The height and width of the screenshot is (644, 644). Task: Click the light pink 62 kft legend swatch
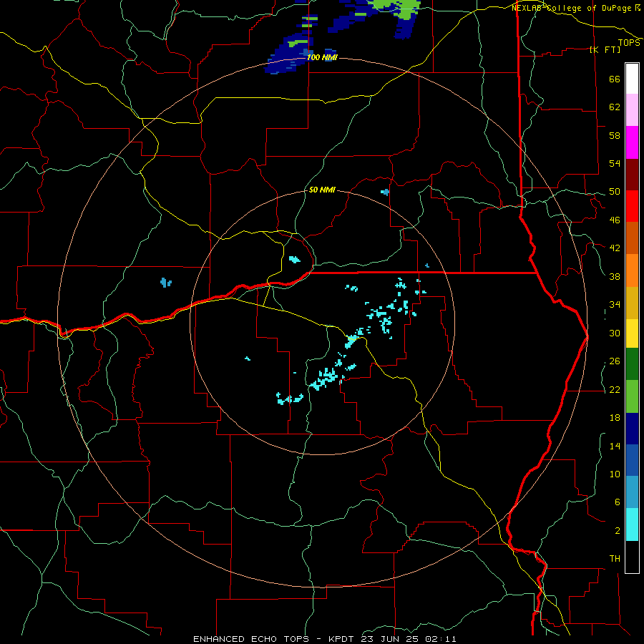(x=632, y=109)
